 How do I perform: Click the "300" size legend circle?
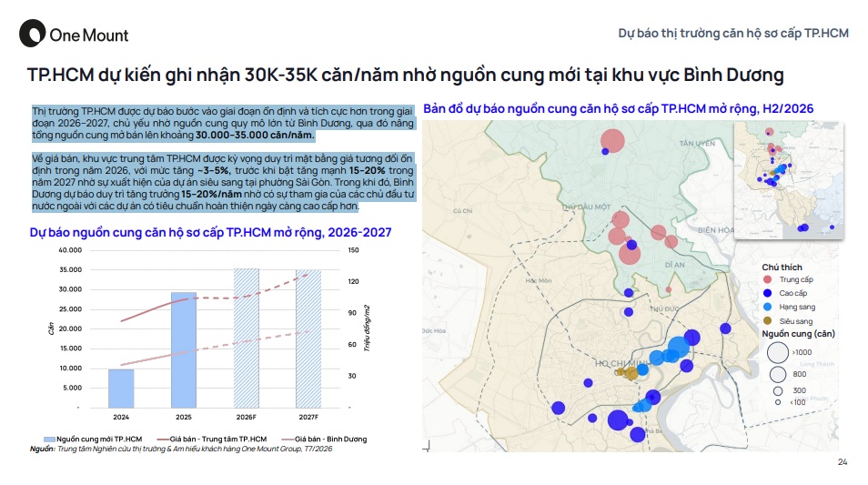[778, 391]
